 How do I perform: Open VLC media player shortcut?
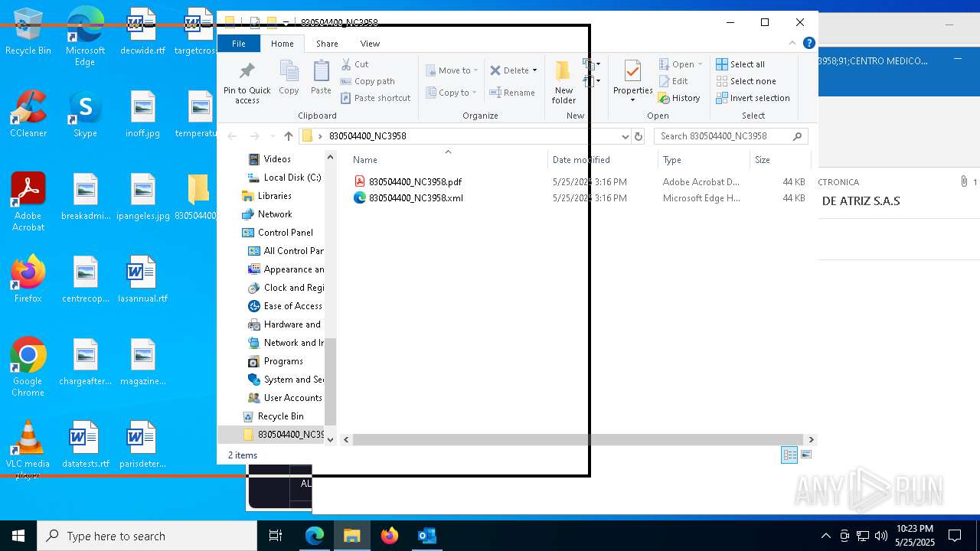tap(28, 449)
